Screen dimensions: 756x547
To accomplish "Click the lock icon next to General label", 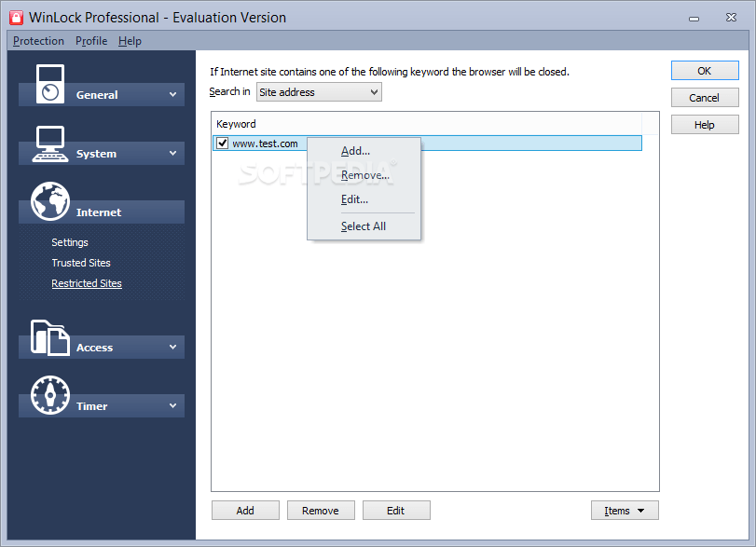I will click(x=48, y=82).
